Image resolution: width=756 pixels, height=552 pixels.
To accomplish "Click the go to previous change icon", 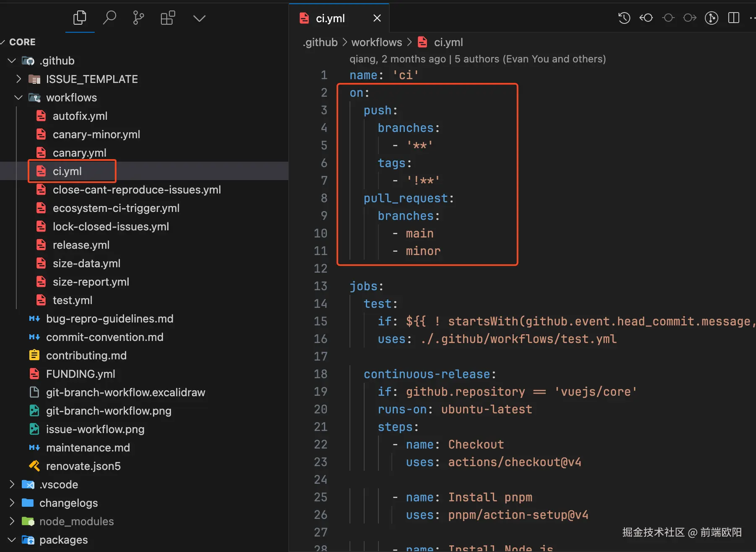I will (646, 18).
